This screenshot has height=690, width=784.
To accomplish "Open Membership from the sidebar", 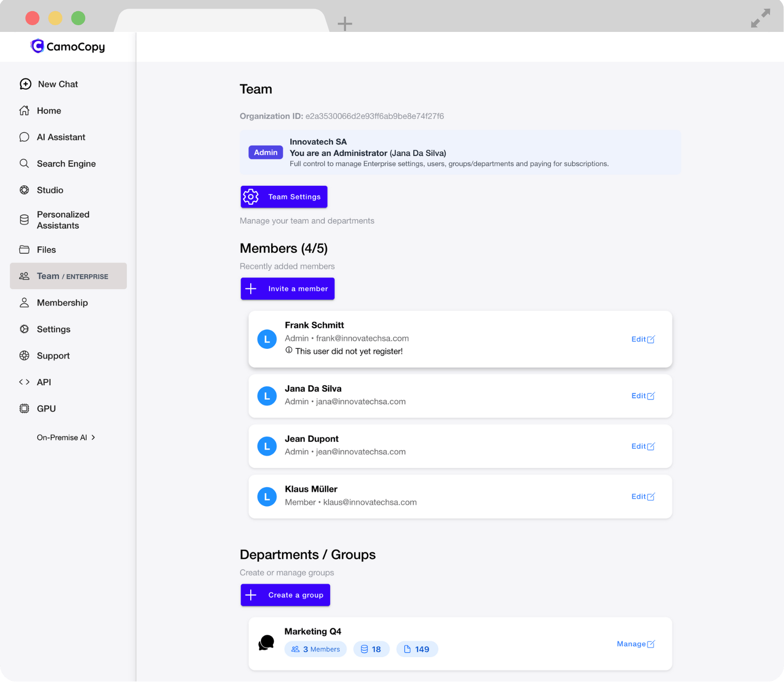I will (x=62, y=302).
